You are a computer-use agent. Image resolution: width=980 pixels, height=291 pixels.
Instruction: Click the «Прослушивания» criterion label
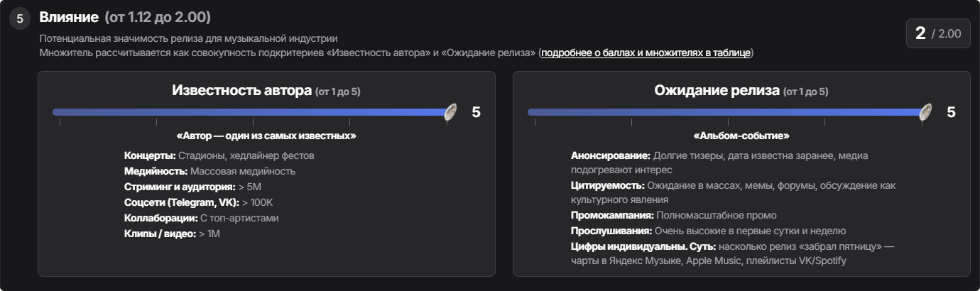tap(611, 231)
